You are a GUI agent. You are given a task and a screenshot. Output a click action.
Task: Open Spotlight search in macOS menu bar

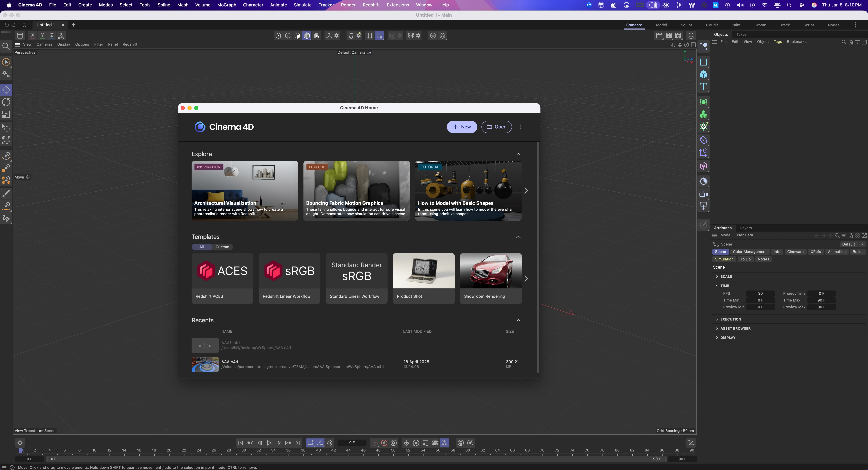tap(789, 5)
